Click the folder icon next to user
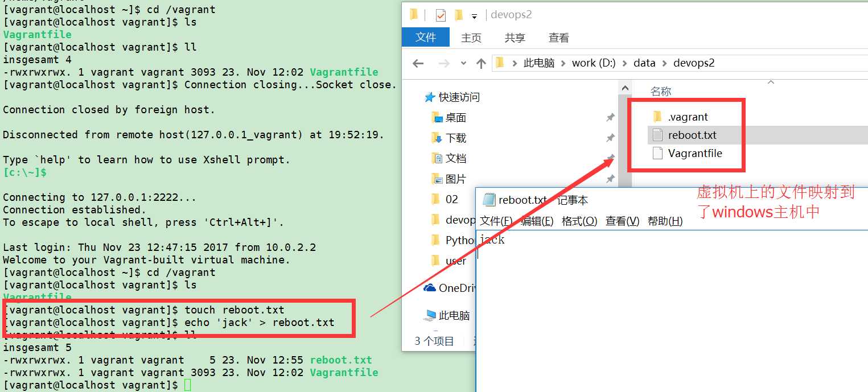The height and width of the screenshot is (392, 868). [436, 261]
